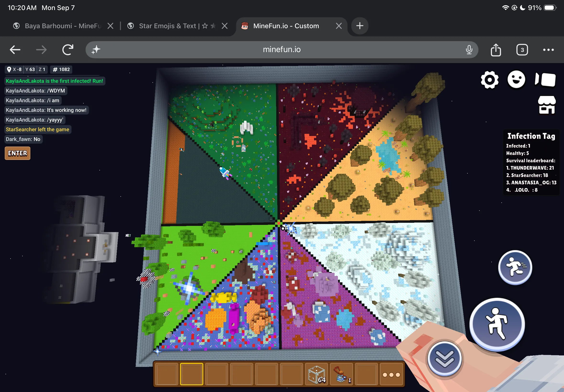Tap the 10:20 AM clock
Viewport: 564px width, 392px height.
coord(22,8)
